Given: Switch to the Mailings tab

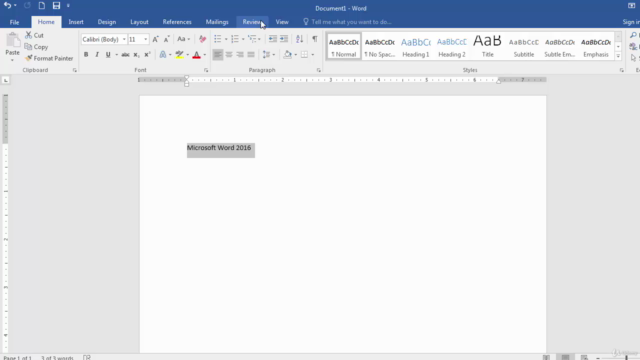Looking at the screenshot, I should coord(217,22).
